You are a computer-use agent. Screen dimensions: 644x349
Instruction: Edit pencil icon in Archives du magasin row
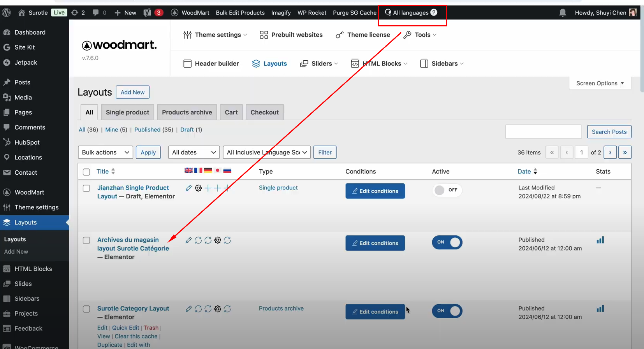tap(188, 240)
